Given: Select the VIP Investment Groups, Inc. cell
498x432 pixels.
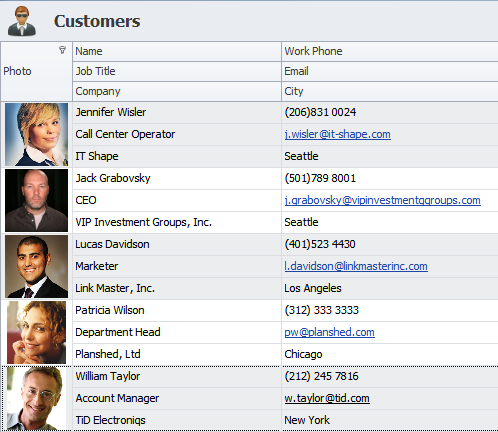Looking at the screenshot, I should point(177,222).
